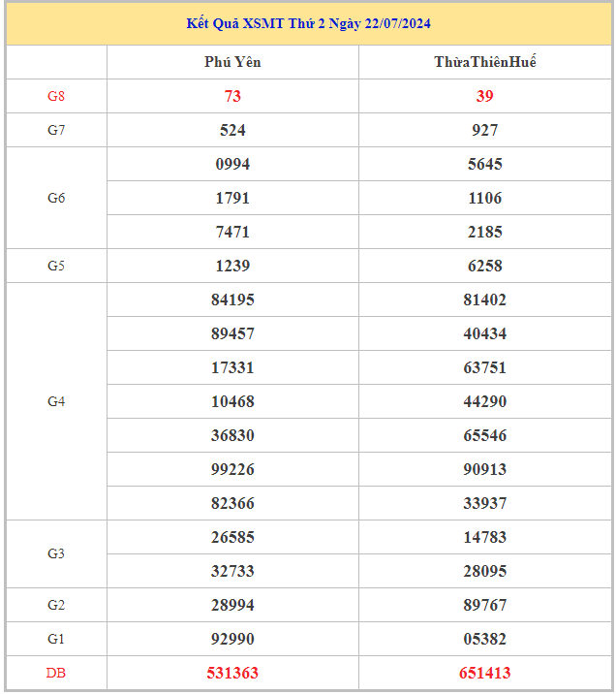Click Phú Yên G5 number 1239
Viewport: 616px width, 694px height.
coord(232,266)
